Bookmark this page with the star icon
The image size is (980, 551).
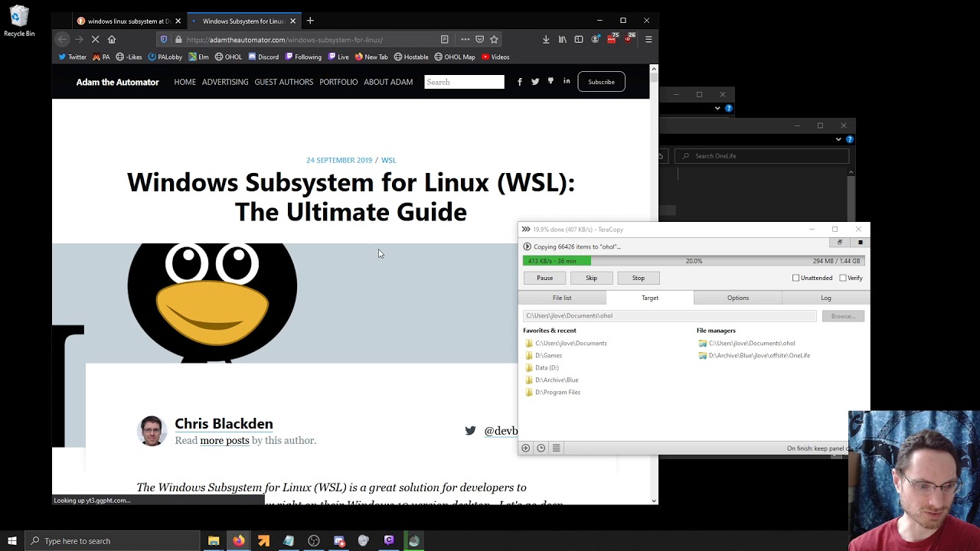click(x=494, y=39)
